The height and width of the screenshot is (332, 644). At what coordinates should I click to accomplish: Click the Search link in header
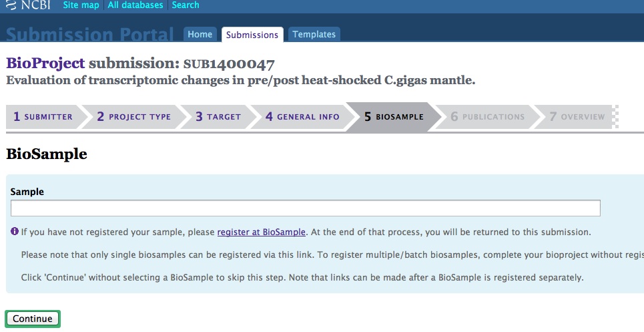click(x=185, y=5)
